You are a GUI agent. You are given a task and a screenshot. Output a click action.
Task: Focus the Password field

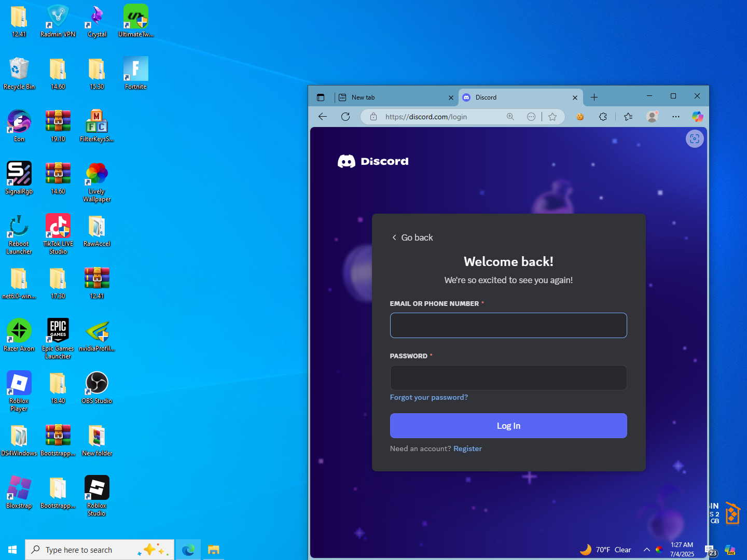coord(508,377)
